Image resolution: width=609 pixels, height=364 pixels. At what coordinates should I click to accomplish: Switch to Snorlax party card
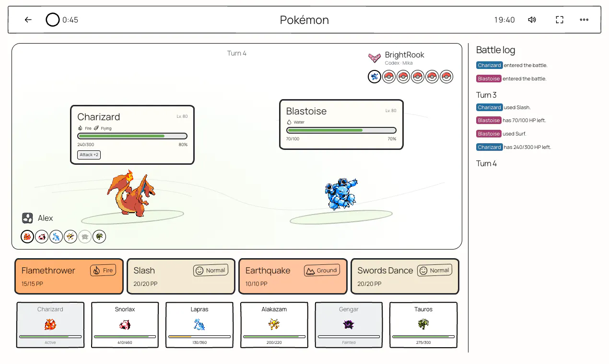[x=125, y=325]
